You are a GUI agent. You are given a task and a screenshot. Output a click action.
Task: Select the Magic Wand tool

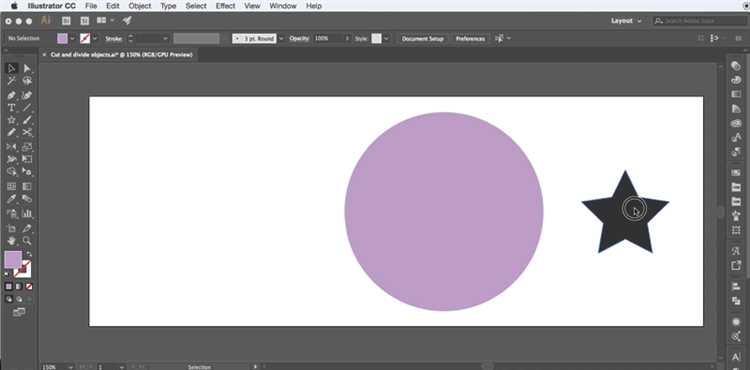tap(11, 81)
